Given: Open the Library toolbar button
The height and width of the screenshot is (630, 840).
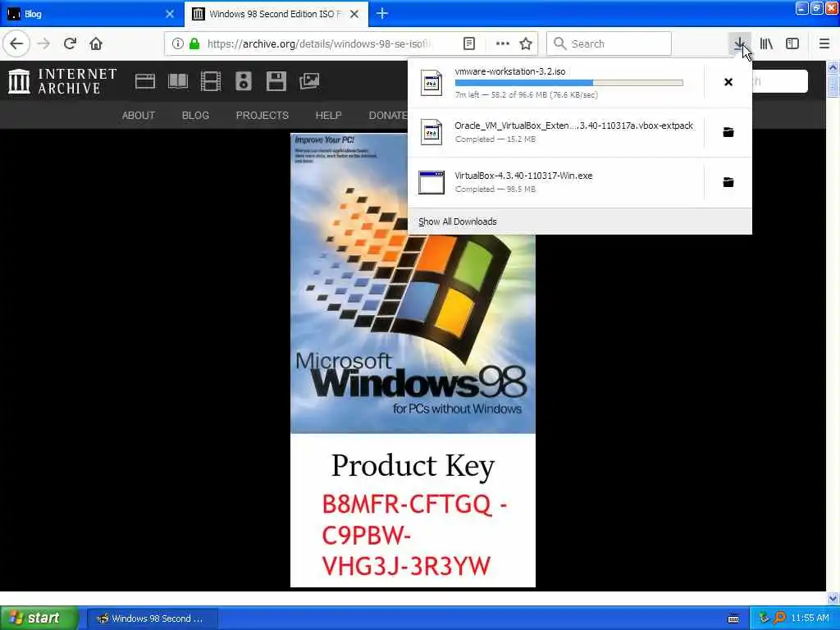Looking at the screenshot, I should 766,43.
